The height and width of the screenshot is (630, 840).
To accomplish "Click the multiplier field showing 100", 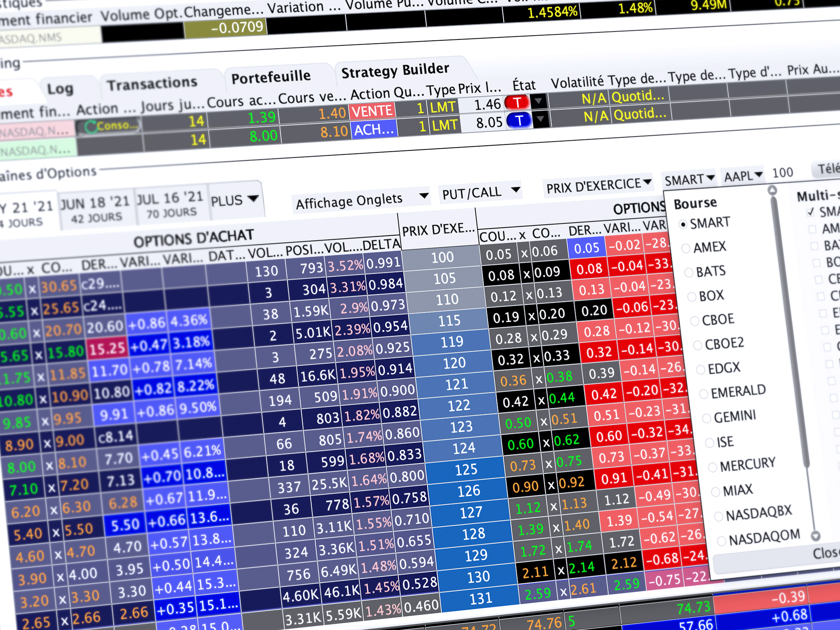I will click(x=782, y=173).
